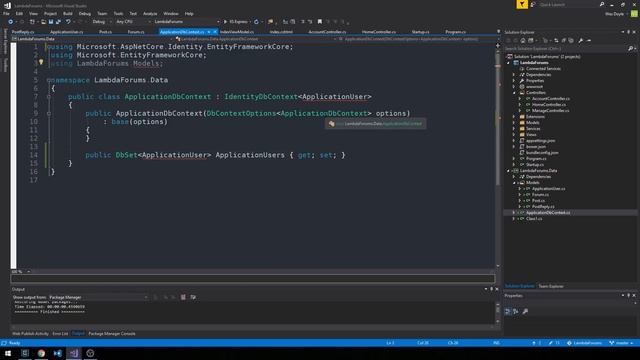640x360 pixels.
Task: Switch to the Startup.cs tab
Action: (420, 31)
